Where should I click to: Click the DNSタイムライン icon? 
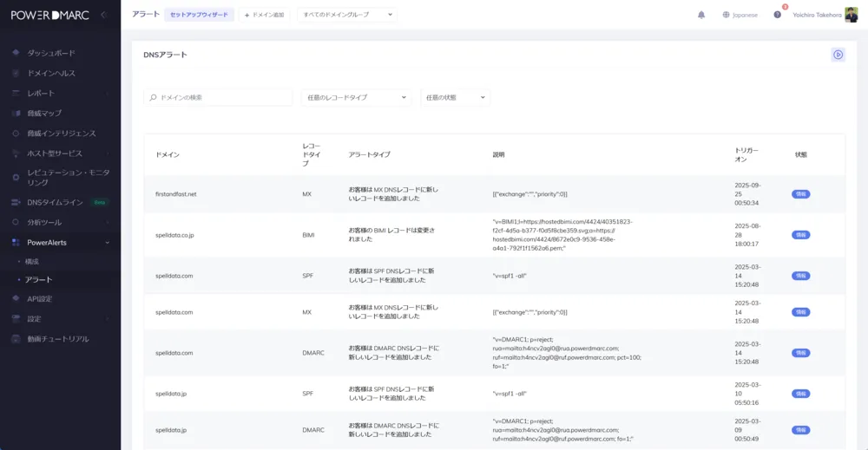click(16, 202)
